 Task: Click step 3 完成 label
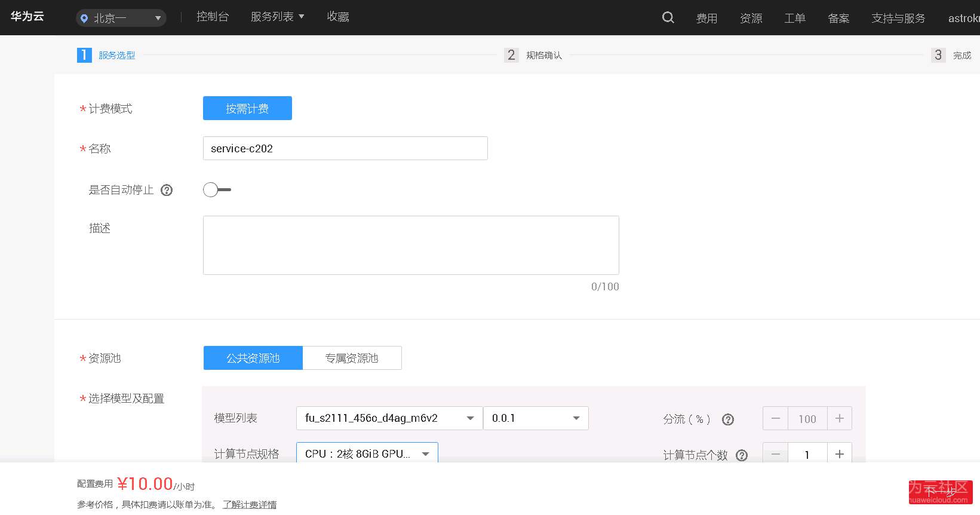[962, 56]
